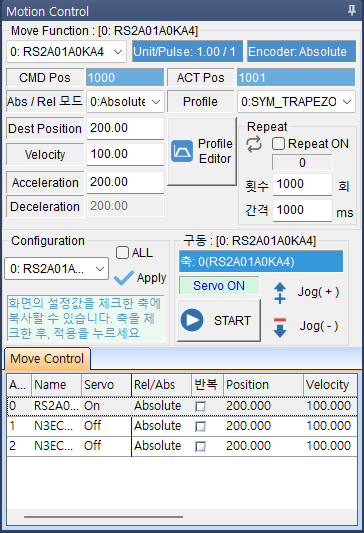Click the START label
The image size is (364, 533).
(232, 320)
